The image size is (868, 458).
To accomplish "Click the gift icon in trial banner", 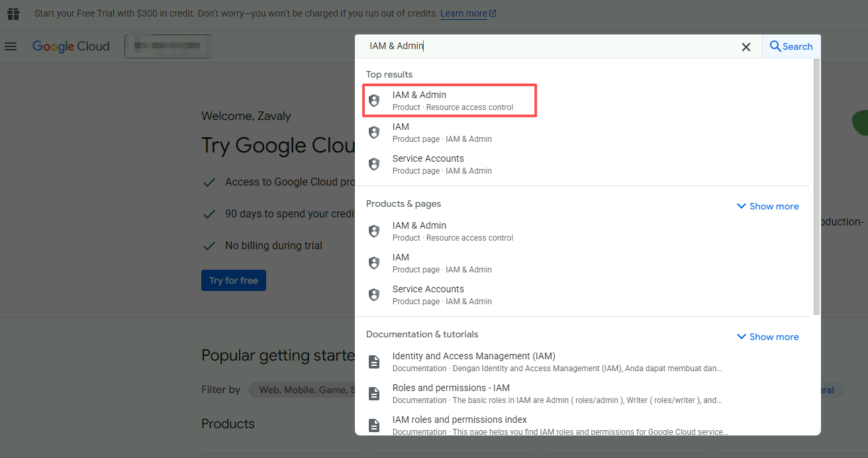I will pyautogui.click(x=13, y=14).
